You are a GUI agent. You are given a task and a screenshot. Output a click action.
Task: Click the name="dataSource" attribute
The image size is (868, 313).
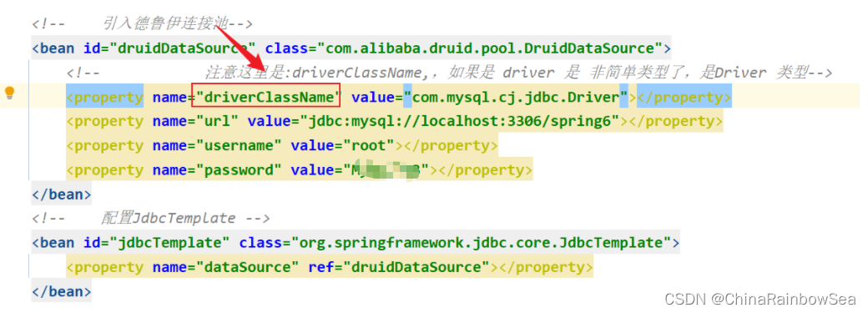click(x=225, y=267)
